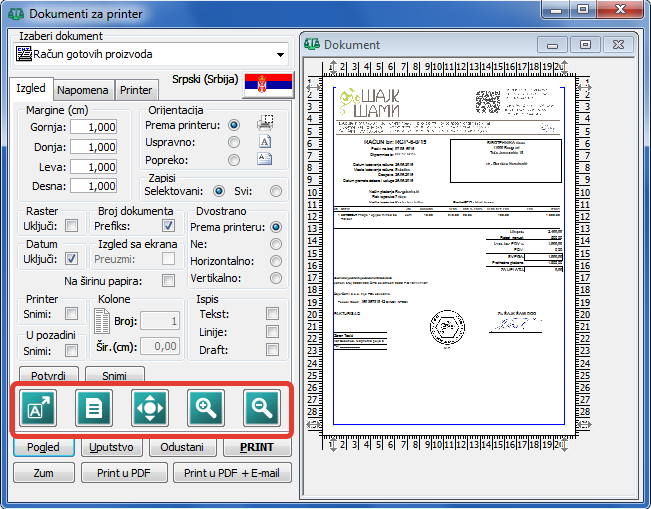The image size is (651, 509).
Task: Click the Desna margin input field
Action: pos(93,186)
